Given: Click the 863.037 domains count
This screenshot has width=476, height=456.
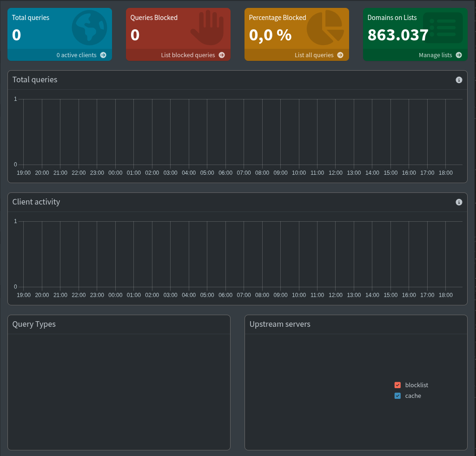Looking at the screenshot, I should coord(398,35).
